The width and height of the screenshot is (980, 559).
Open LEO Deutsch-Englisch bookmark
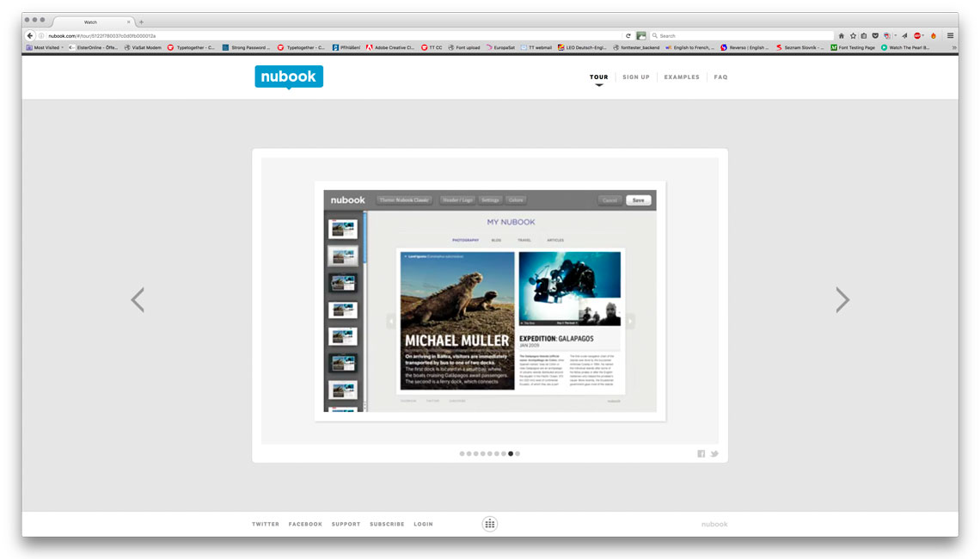tap(582, 47)
